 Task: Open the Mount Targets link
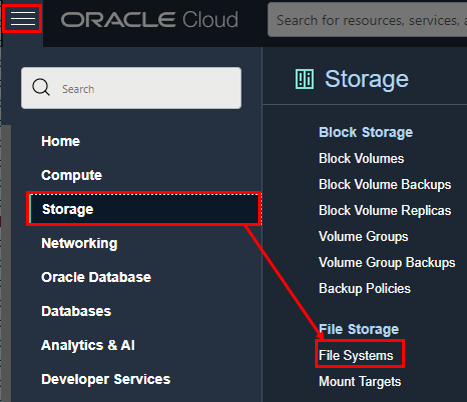click(x=360, y=381)
